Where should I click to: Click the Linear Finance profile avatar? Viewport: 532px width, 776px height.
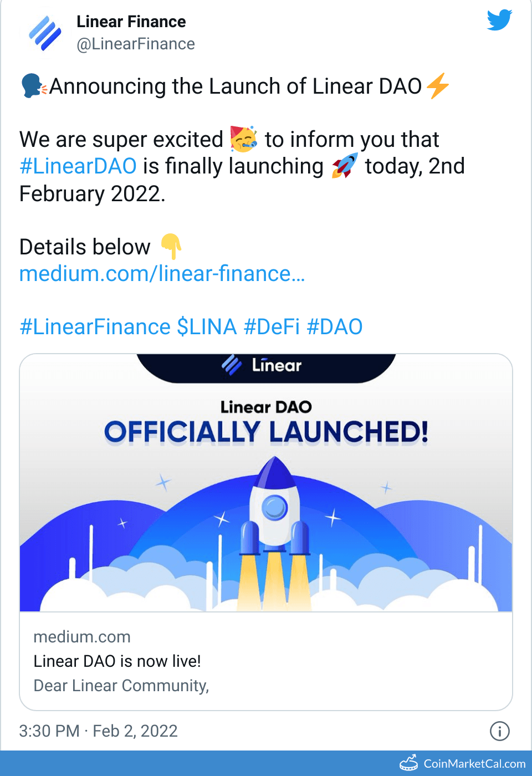pyautogui.click(x=45, y=33)
